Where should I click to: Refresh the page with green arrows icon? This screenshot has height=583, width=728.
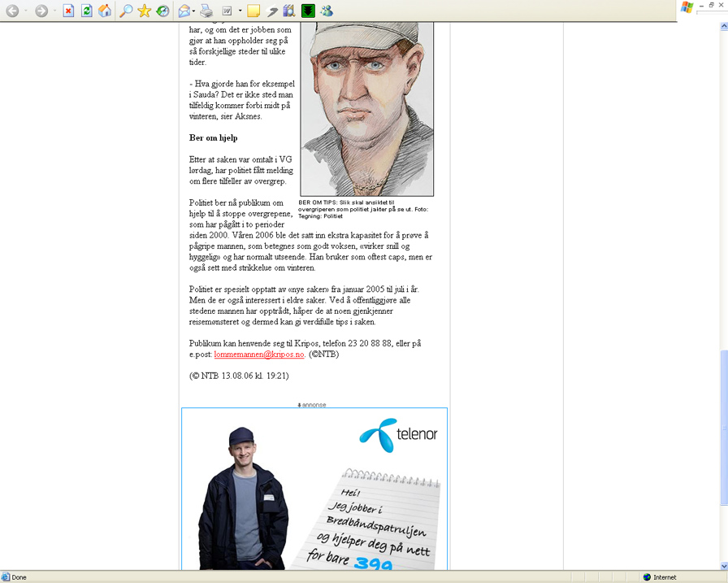pos(86,11)
